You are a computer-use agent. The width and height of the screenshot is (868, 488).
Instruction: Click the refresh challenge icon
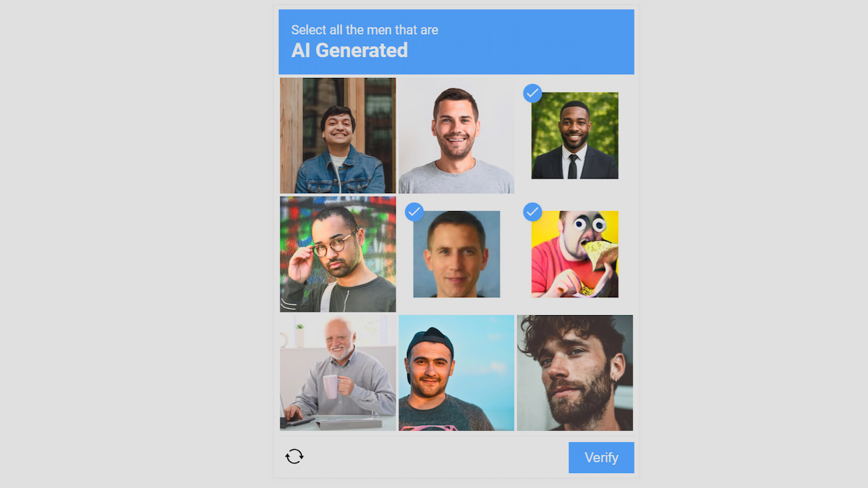(x=294, y=456)
